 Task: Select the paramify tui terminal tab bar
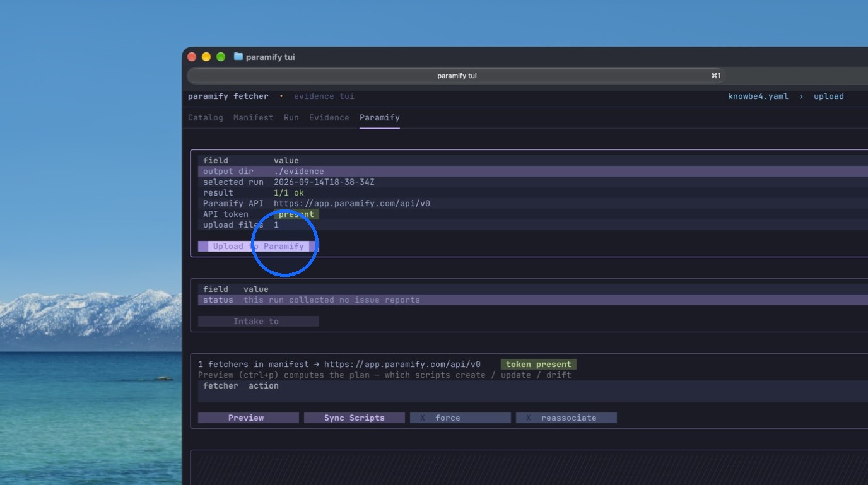click(x=457, y=76)
